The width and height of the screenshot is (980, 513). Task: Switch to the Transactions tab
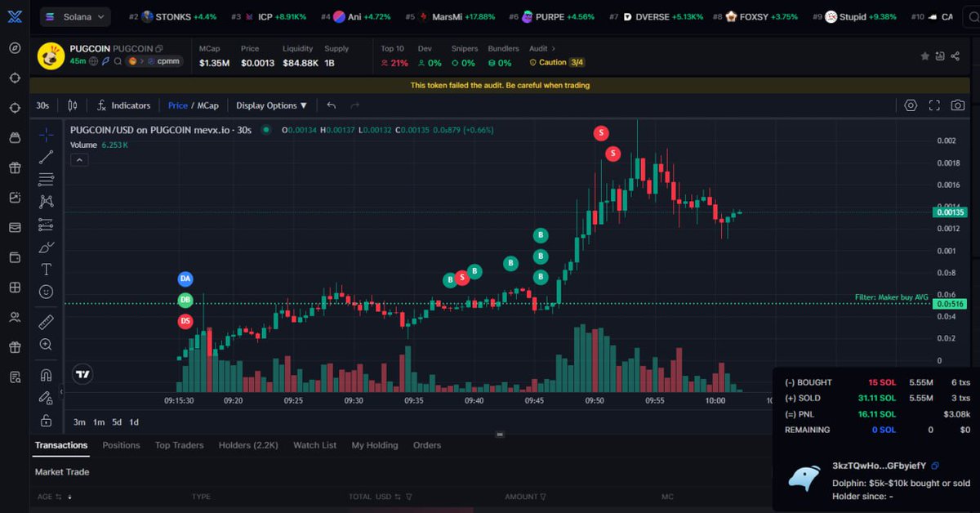point(61,445)
